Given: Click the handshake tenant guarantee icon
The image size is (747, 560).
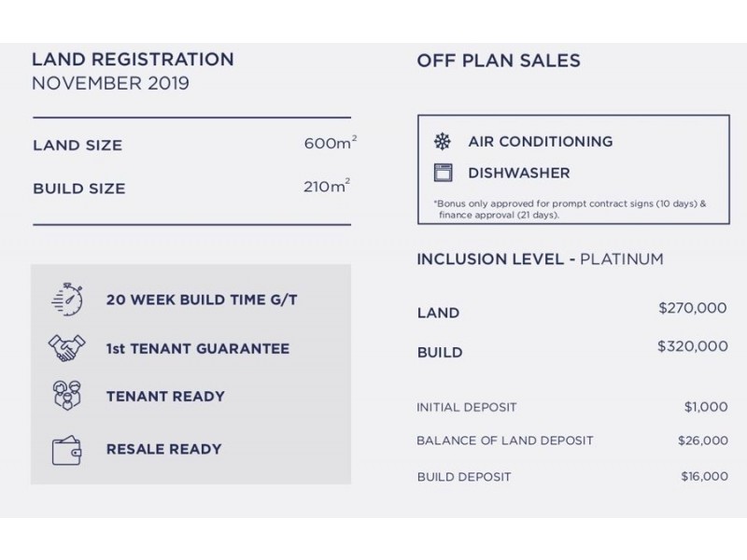Looking at the screenshot, I should [x=65, y=348].
